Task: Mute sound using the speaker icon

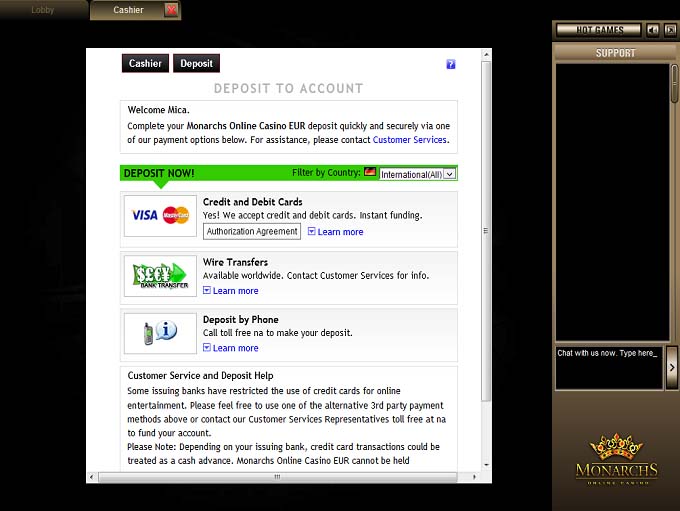Action: pos(653,30)
